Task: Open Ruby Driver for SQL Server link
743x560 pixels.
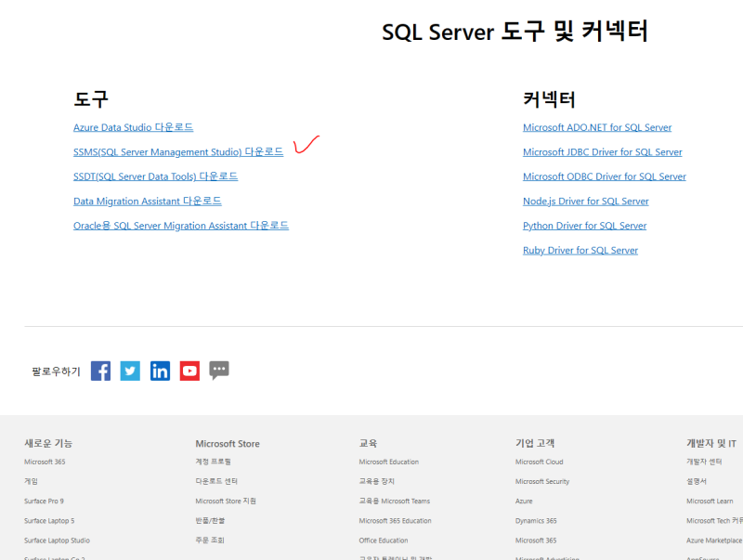Action: (x=580, y=250)
